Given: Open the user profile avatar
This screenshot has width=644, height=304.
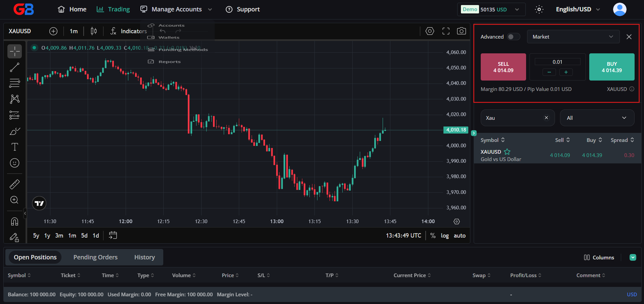Looking at the screenshot, I should [620, 9].
